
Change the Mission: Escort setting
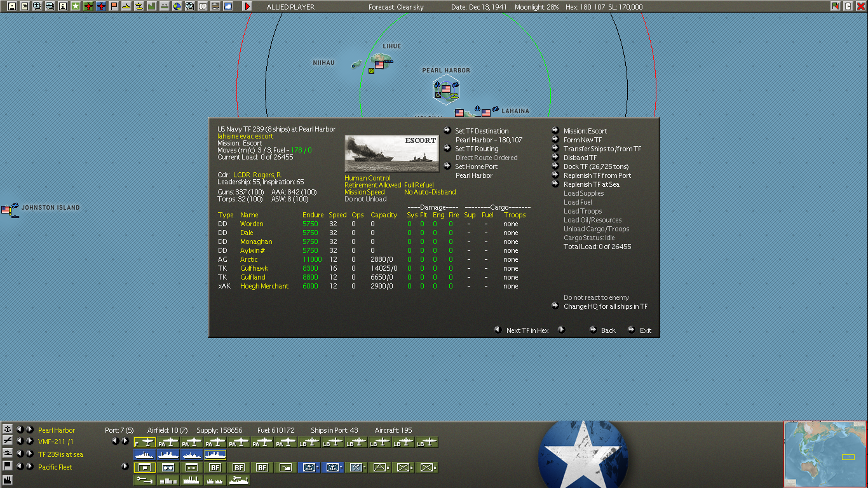(585, 131)
